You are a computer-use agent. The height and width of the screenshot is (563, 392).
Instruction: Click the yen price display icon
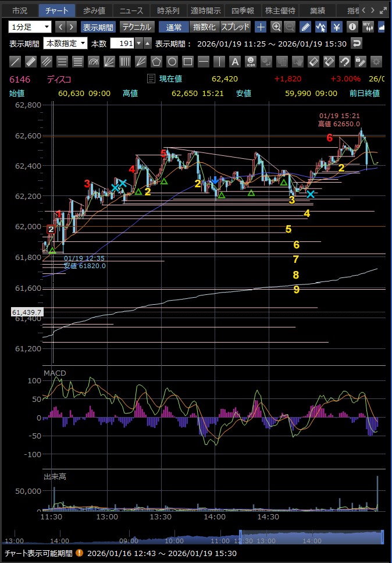[336, 27]
